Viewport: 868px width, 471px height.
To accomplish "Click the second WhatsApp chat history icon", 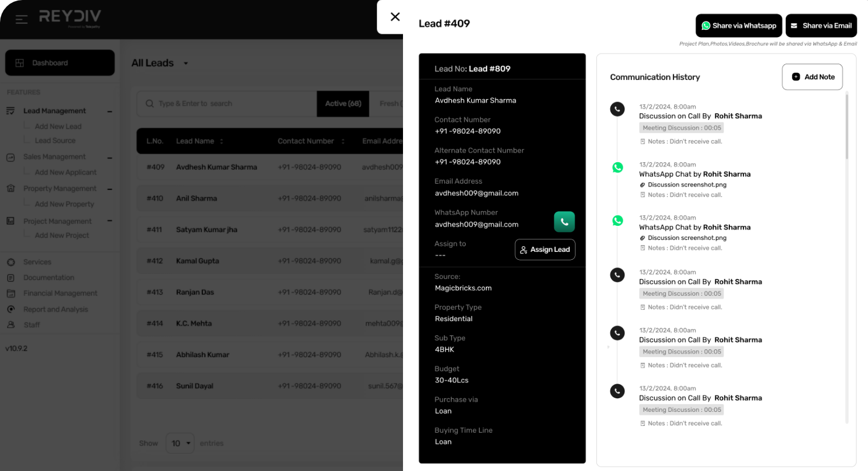I will (x=618, y=220).
